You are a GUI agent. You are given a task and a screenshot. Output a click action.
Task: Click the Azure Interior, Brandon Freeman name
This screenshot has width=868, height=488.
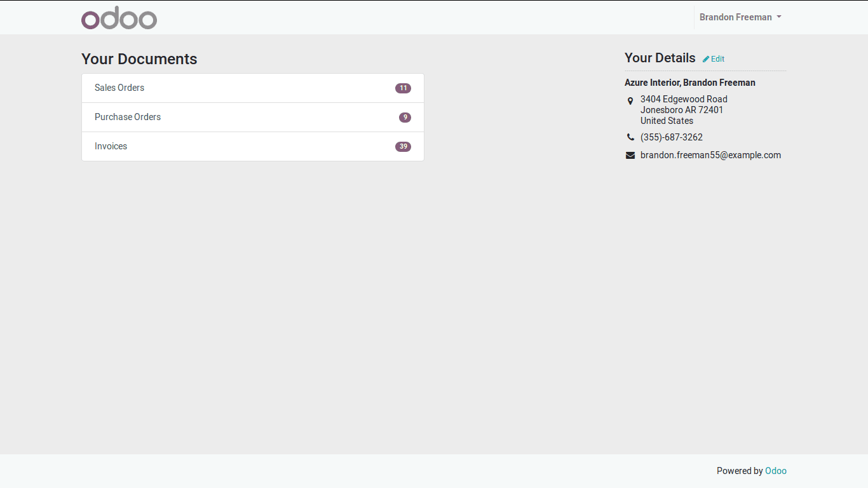(x=690, y=83)
